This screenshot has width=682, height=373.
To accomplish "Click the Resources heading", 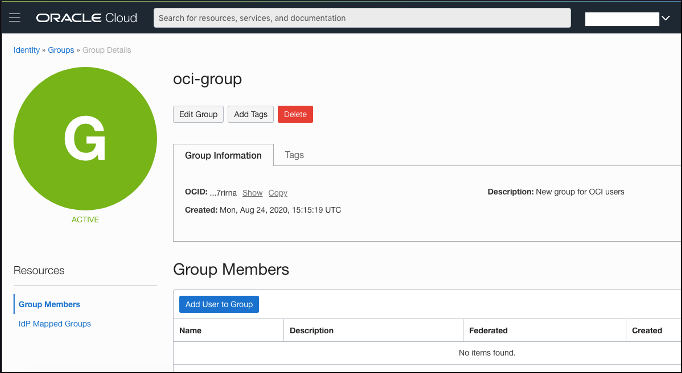I will coord(39,270).
